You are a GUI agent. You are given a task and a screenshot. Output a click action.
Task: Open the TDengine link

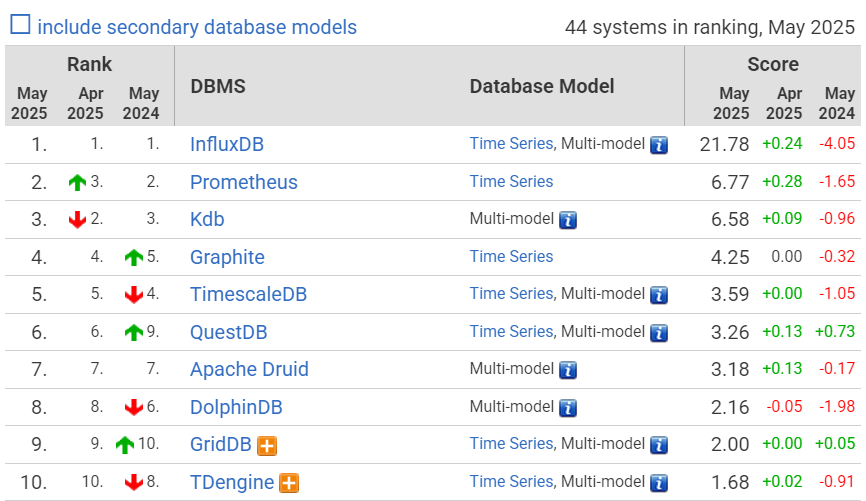(x=232, y=483)
